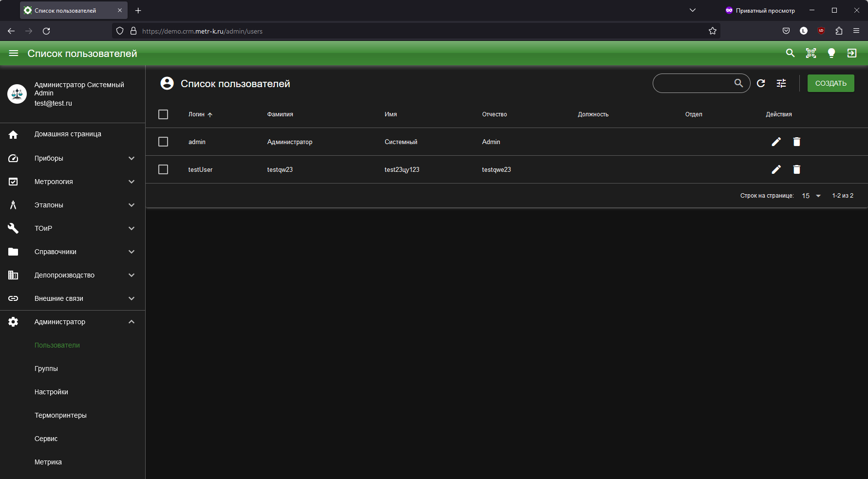Screen dimensions: 868x479
Task: Check the testUser row checkbox
Action: [x=163, y=169]
